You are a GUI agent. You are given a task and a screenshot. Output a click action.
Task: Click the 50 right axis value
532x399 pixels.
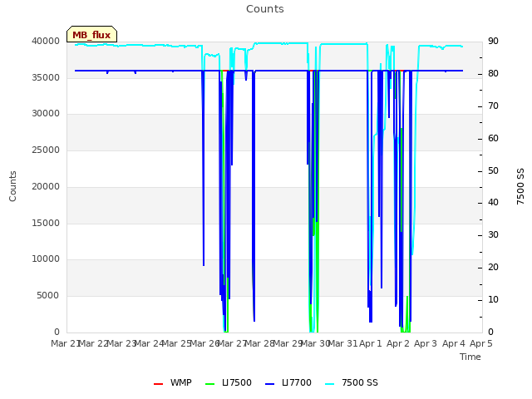click(x=493, y=171)
